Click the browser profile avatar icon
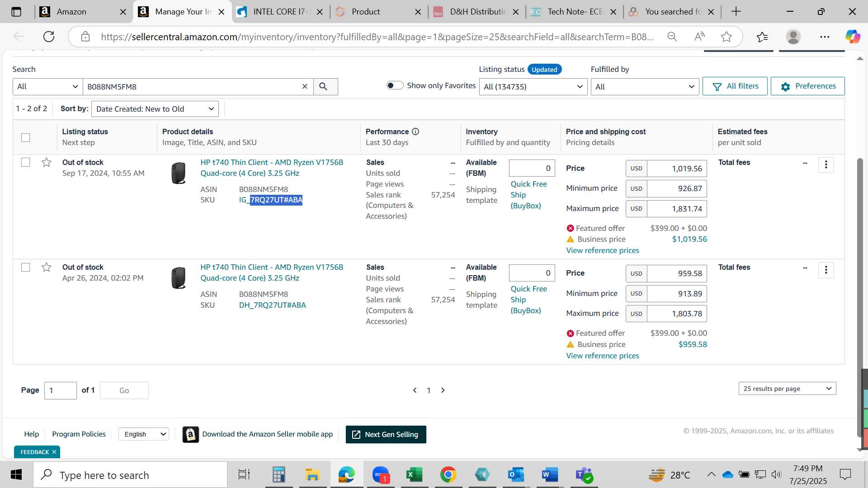Screen dimensions: 868x488 pos(793,37)
